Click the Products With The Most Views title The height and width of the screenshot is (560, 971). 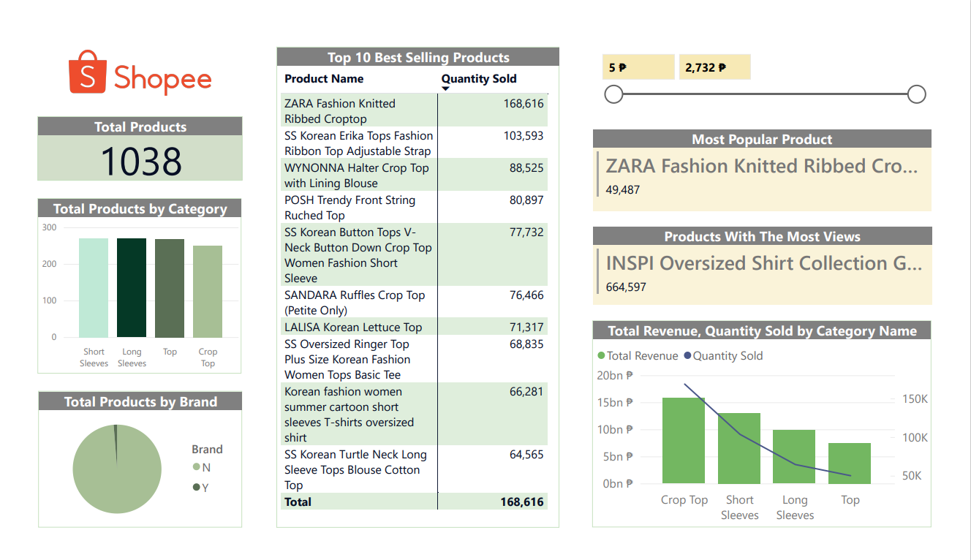(x=762, y=237)
